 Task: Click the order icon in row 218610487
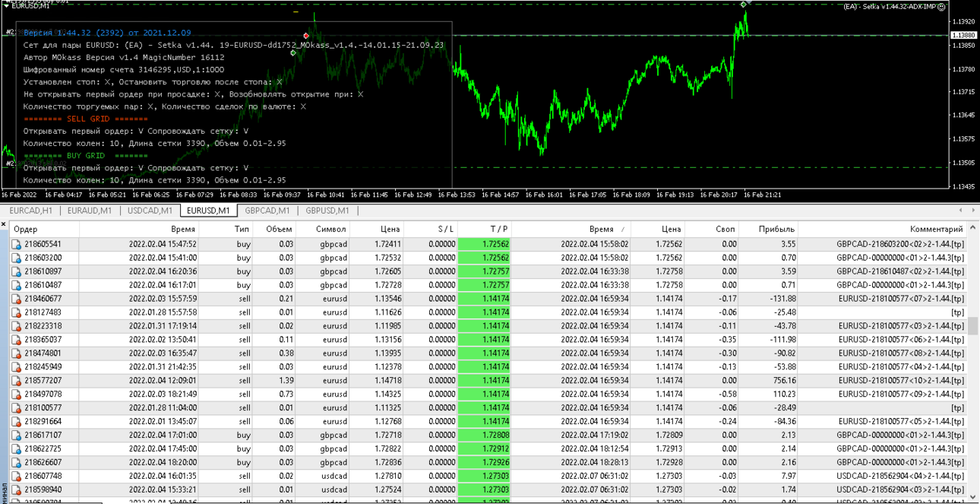point(16,286)
